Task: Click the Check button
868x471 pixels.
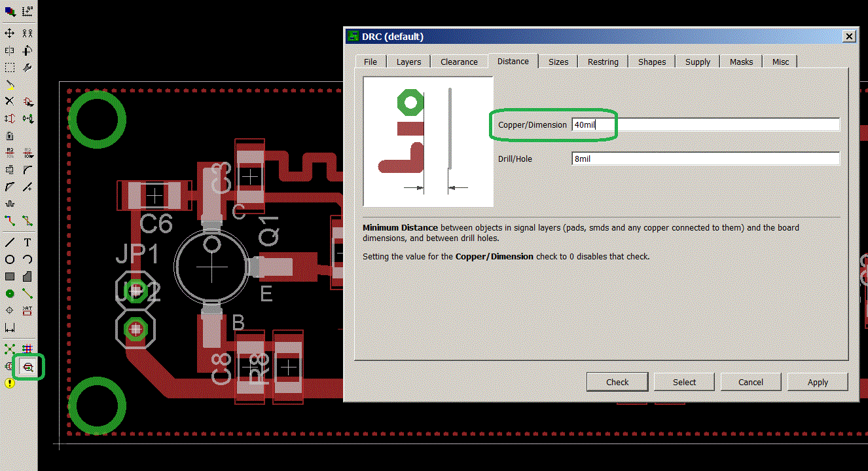Action: point(617,382)
